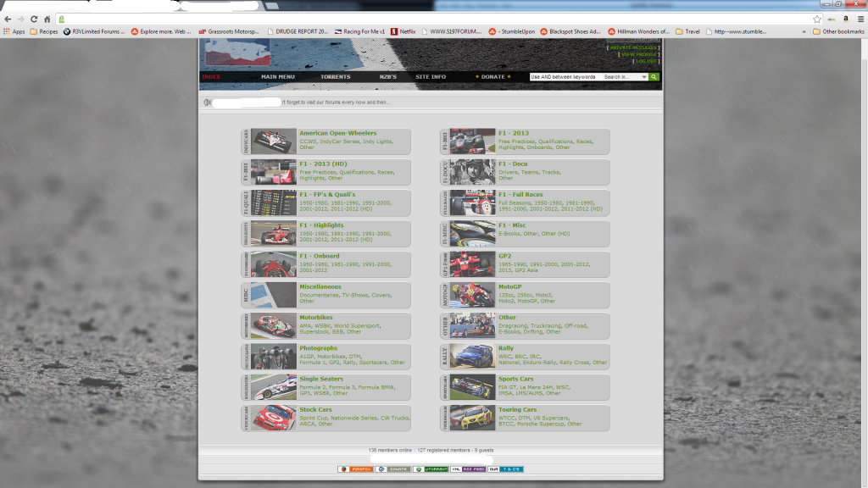The image size is (868, 488).
Task: Select SITE INFO in the navigation bar
Action: tap(431, 77)
